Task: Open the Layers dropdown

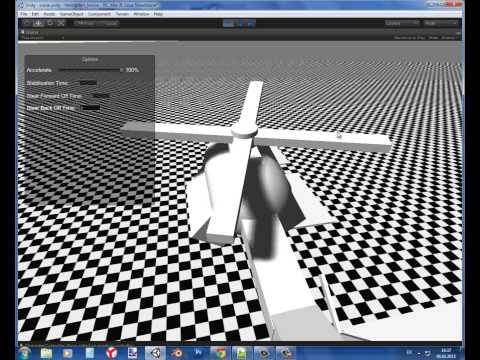Action: (x=402, y=23)
